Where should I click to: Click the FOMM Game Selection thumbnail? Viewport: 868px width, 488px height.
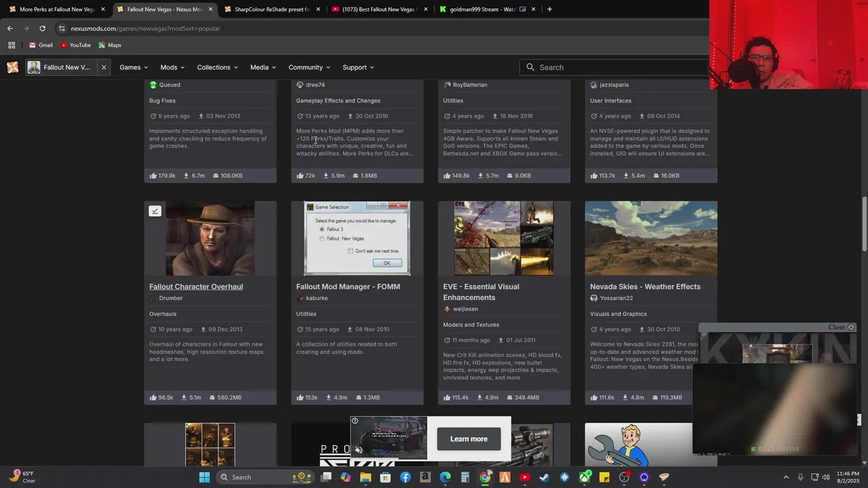pos(357,238)
